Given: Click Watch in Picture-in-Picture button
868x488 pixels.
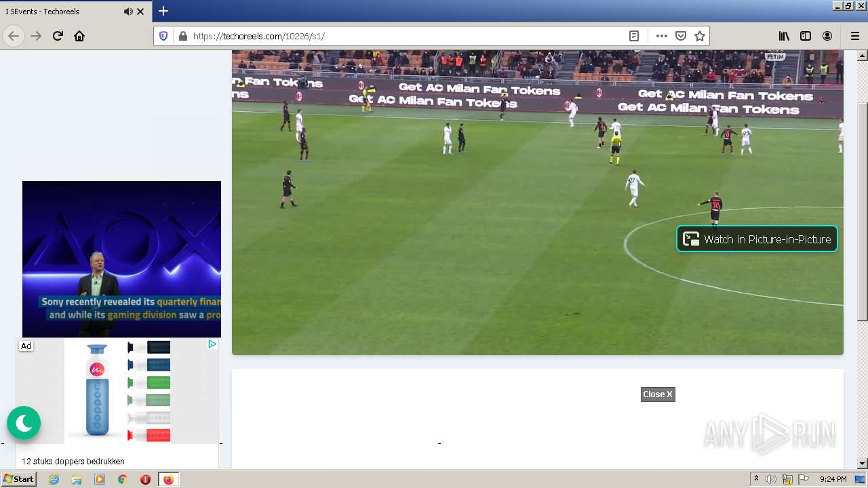Looking at the screenshot, I should tap(757, 239).
